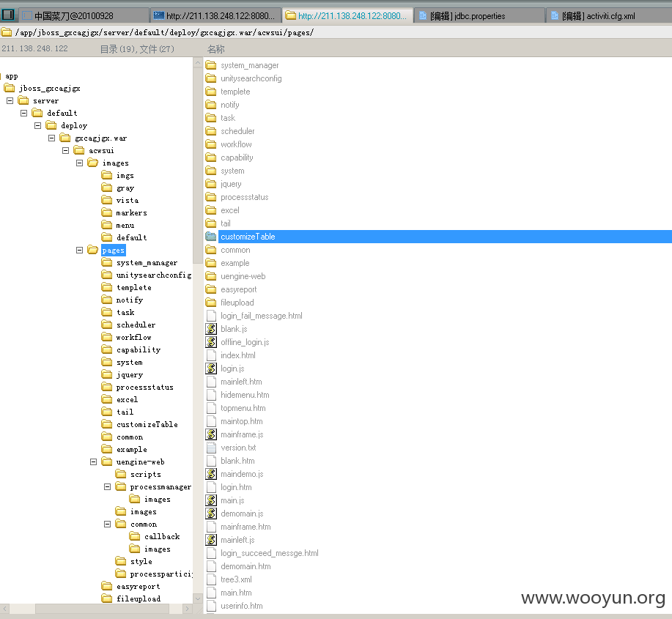Screen dimensions: 672x619
Task: Click the login.js script file icon
Action: tap(211, 368)
